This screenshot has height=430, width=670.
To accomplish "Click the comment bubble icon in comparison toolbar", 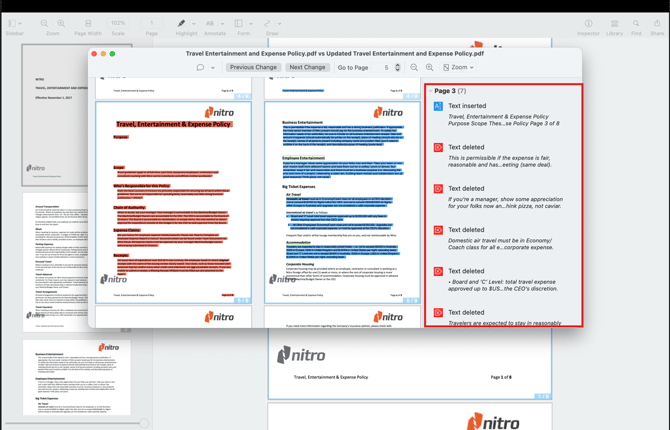I will pyautogui.click(x=200, y=68).
